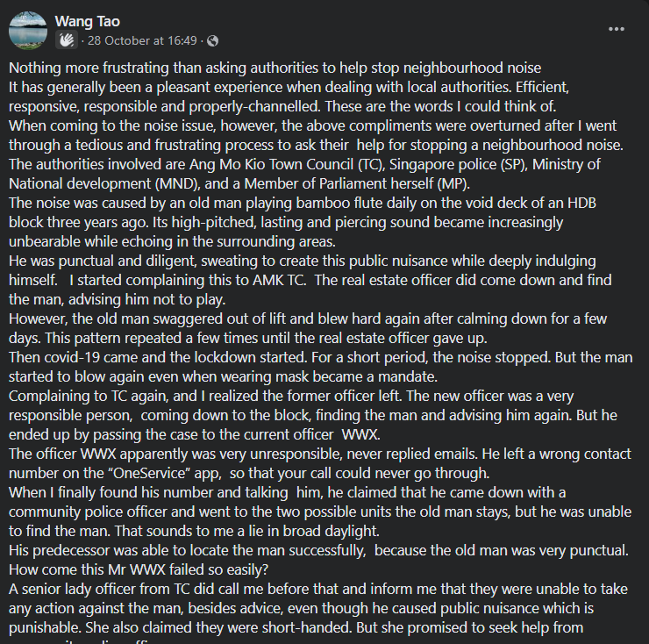The image size is (649, 644).
Task: Click the line starting 'Nothing more frustrating'
Action: (x=275, y=68)
